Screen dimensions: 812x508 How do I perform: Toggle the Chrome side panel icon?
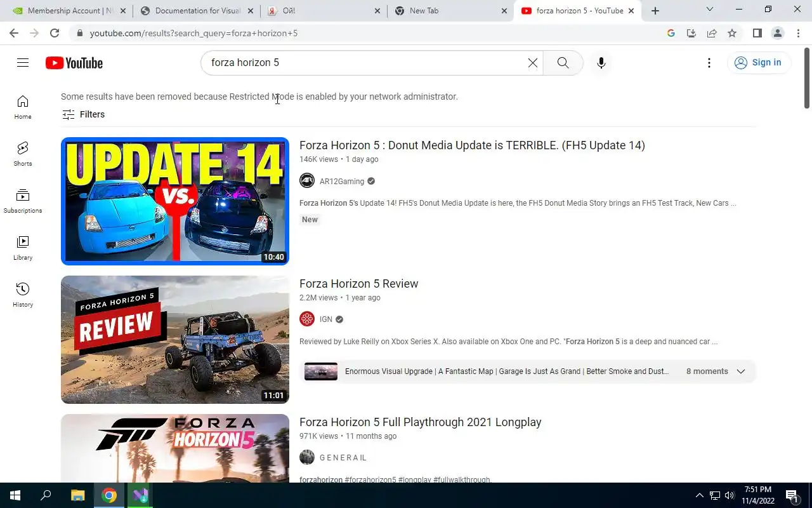click(757, 33)
